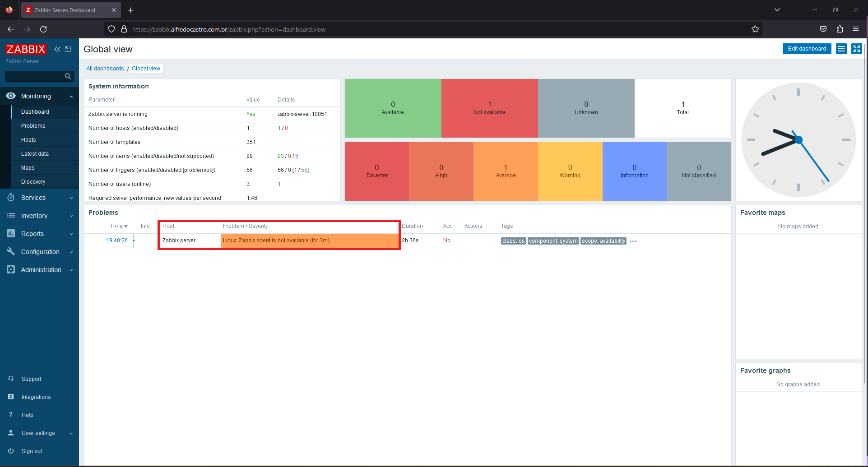Click the Help question mark icon

(x=11, y=415)
